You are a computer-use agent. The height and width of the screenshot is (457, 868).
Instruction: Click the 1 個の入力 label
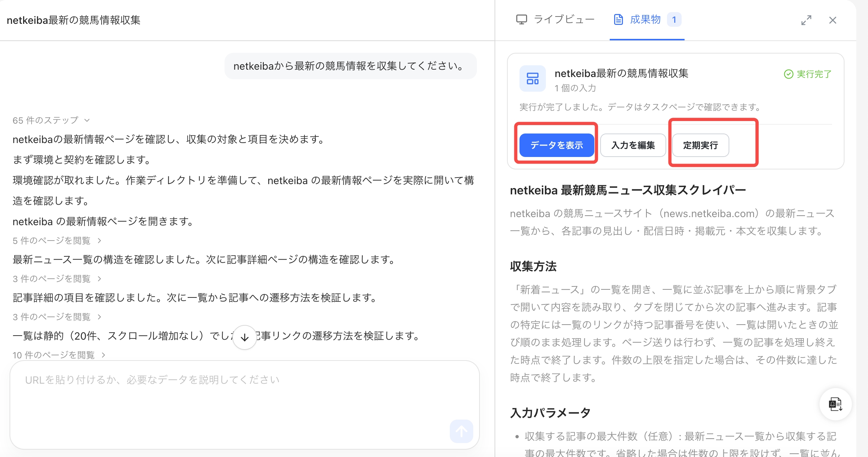[575, 88]
